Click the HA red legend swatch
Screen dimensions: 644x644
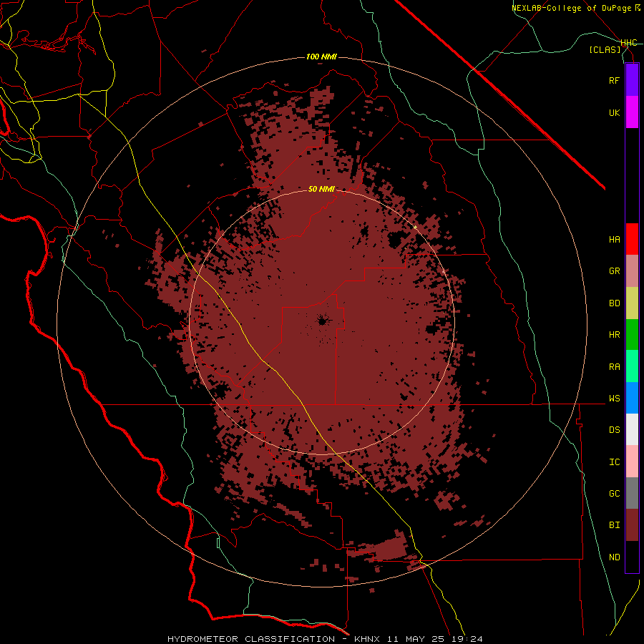(x=632, y=239)
